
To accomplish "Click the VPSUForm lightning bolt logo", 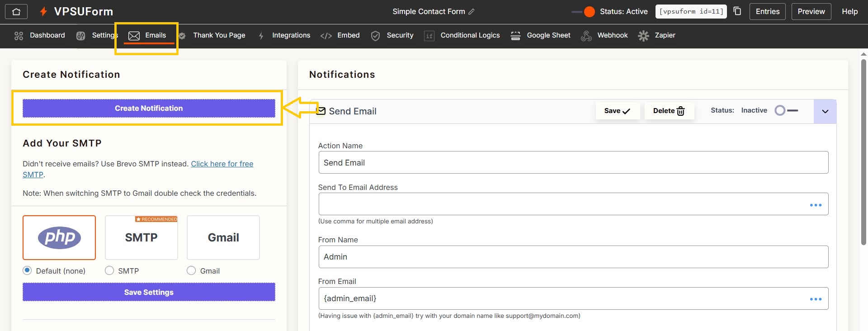I will [x=43, y=11].
